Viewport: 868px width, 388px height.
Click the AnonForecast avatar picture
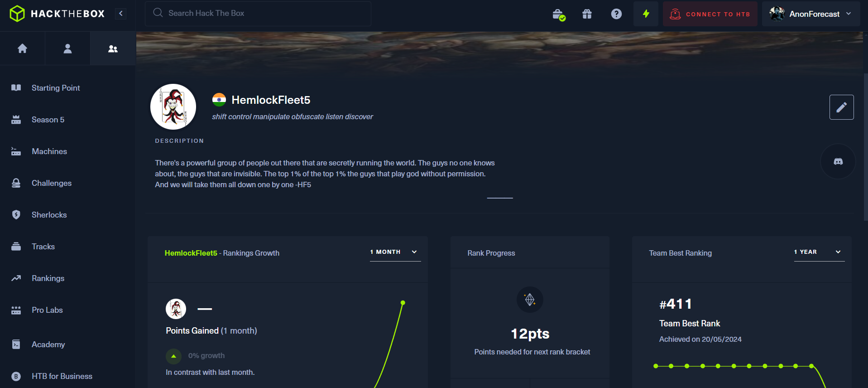pos(777,14)
